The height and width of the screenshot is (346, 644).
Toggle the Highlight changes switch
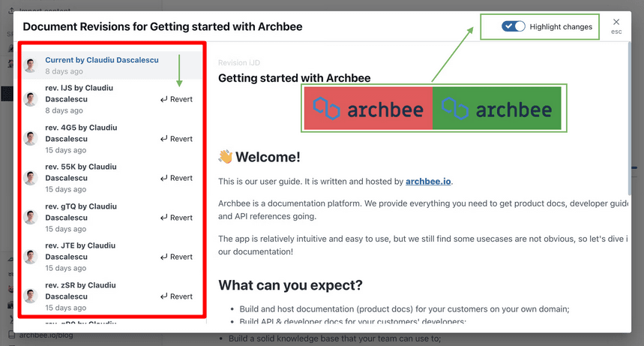coord(513,26)
